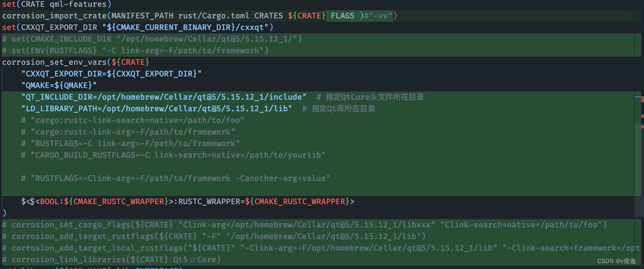Click commented 'corrosion_set_cargo_flags' line

tap(304, 224)
